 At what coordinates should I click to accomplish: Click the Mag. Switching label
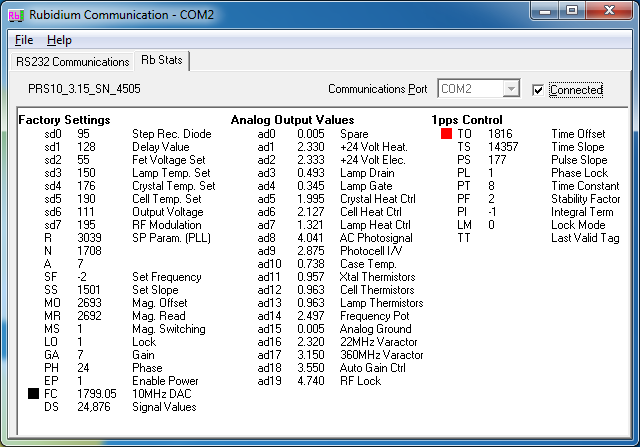(x=169, y=329)
